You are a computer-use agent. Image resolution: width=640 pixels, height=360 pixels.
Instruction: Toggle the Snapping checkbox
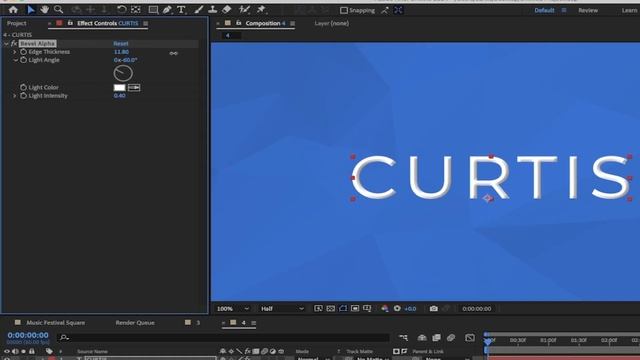[x=344, y=10]
